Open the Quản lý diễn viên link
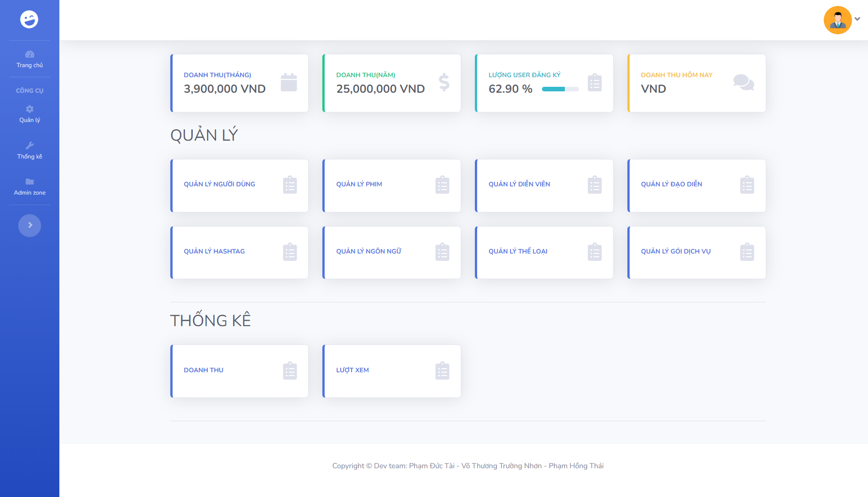 (x=519, y=184)
